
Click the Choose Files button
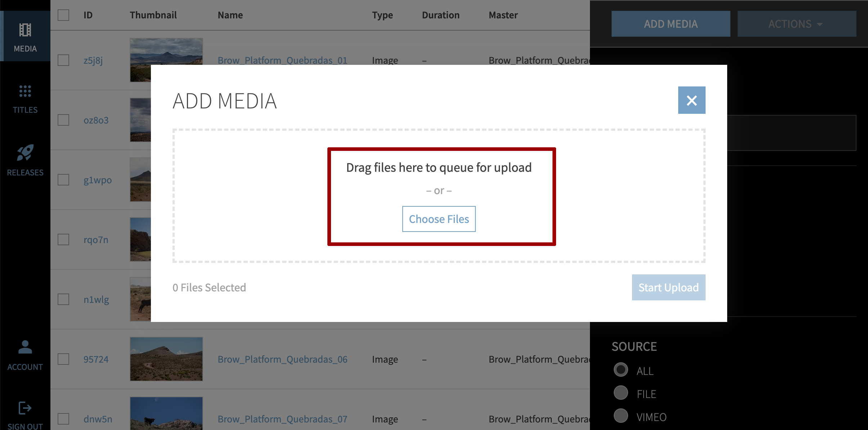point(438,219)
